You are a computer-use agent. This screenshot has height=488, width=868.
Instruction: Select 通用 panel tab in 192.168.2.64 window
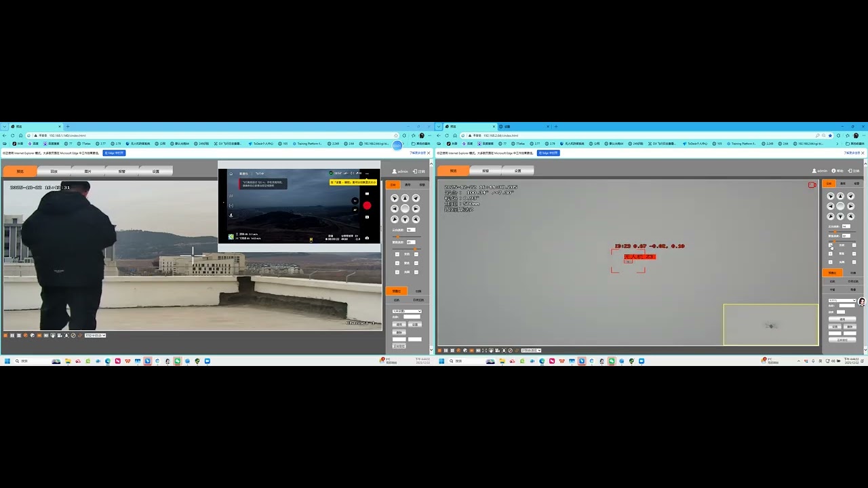(842, 184)
